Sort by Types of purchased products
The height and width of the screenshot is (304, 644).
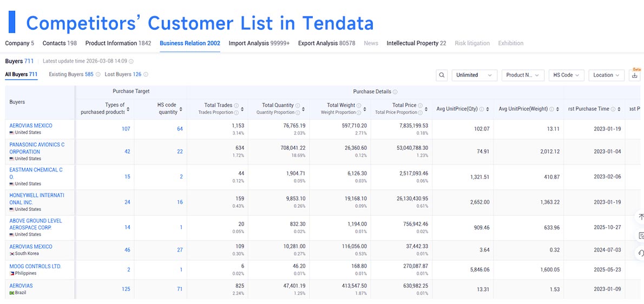[128, 109]
